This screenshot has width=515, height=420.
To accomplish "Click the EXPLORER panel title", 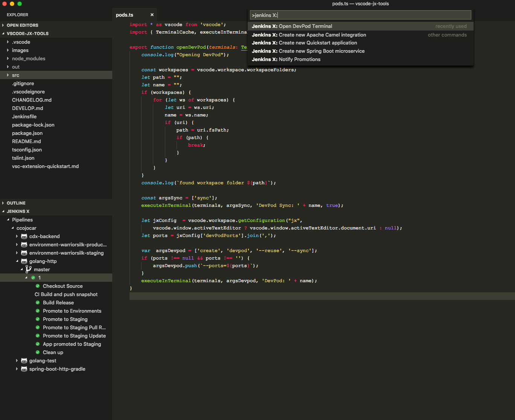I will tap(17, 15).
